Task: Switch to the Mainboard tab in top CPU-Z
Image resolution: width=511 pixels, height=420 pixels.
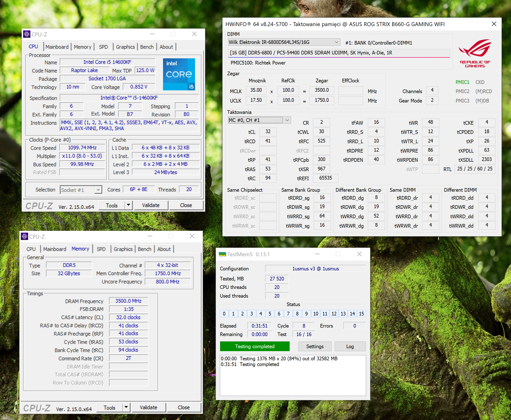Action: pos(57,47)
